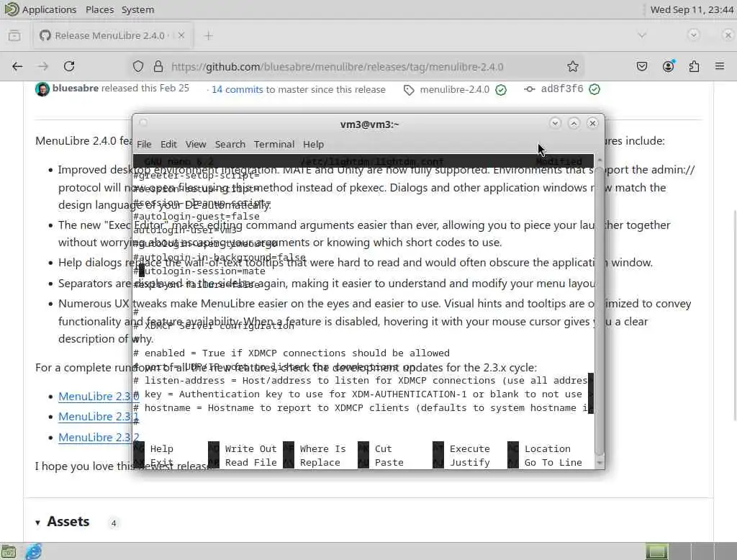The image size is (737, 560).
Task: Click the hostname comment line in nano
Action: pyautogui.click(x=360, y=407)
